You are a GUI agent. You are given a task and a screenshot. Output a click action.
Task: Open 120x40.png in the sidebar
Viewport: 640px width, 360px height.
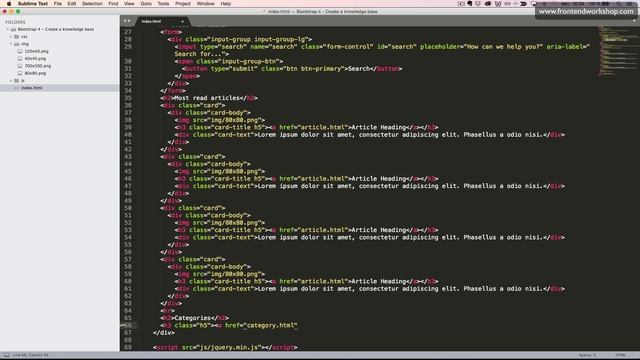[36, 51]
